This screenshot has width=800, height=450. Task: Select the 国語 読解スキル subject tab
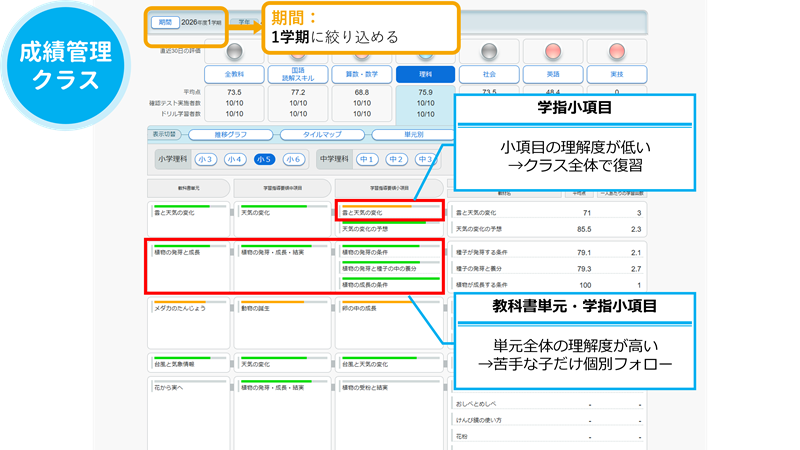tap(298, 74)
